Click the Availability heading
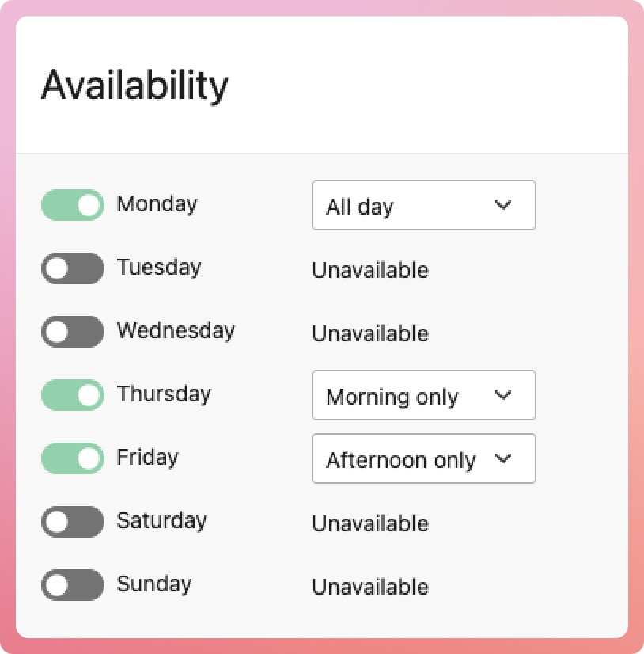This screenshot has width=644, height=654. 134,86
